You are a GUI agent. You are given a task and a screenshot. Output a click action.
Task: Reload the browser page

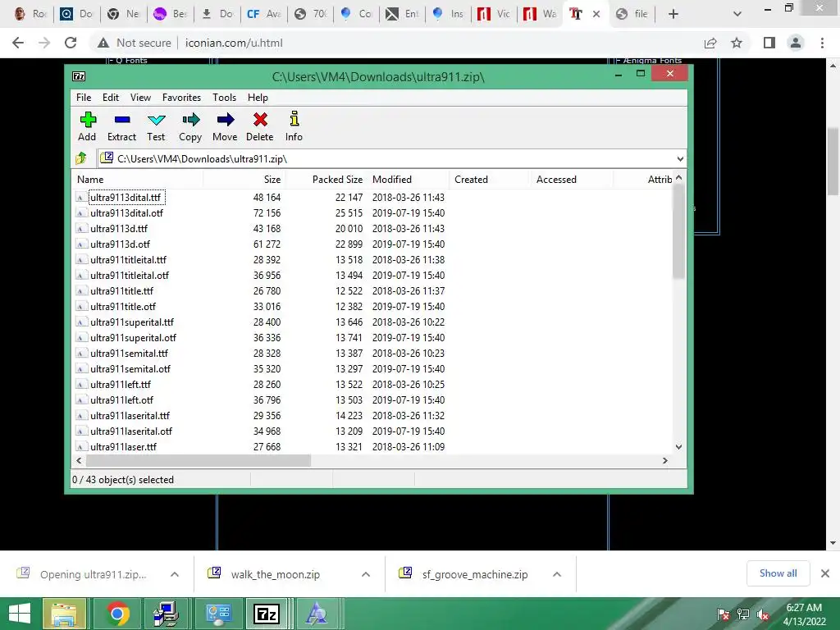pos(71,43)
